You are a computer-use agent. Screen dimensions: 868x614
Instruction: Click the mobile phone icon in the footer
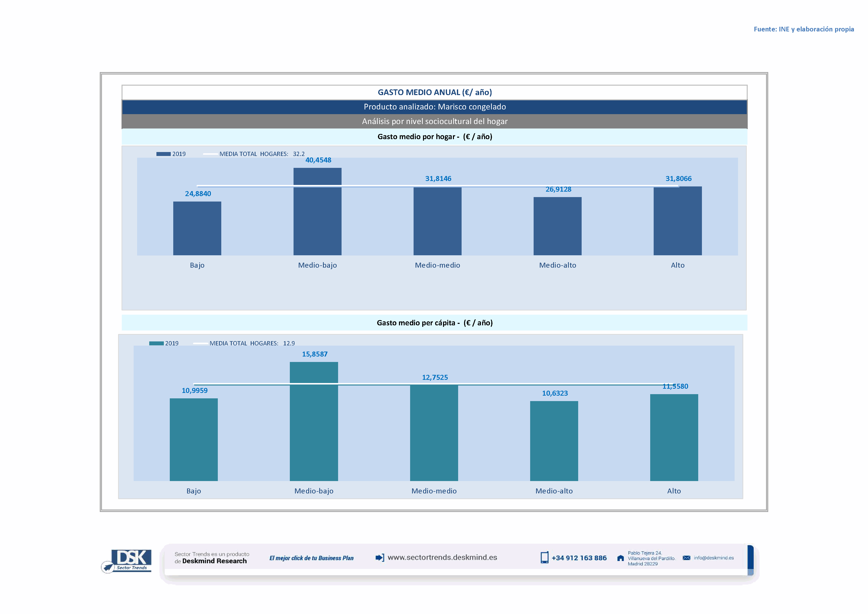545,558
